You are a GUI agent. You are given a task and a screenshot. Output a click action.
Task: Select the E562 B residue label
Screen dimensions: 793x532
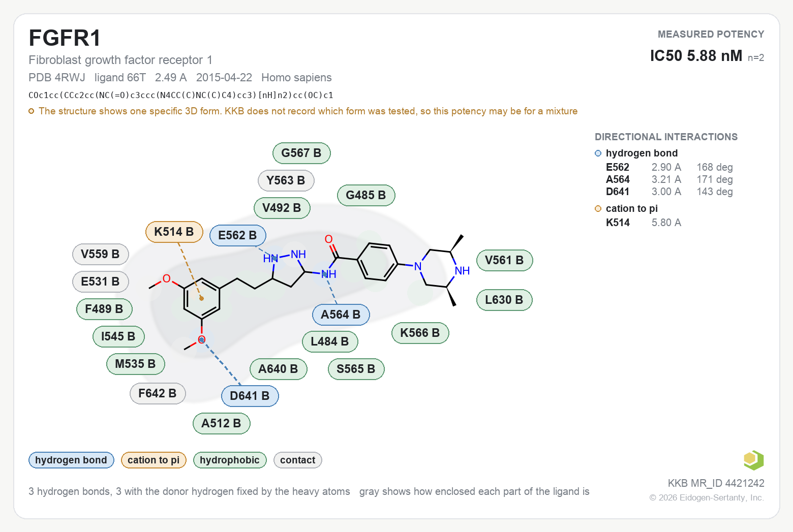[238, 235]
